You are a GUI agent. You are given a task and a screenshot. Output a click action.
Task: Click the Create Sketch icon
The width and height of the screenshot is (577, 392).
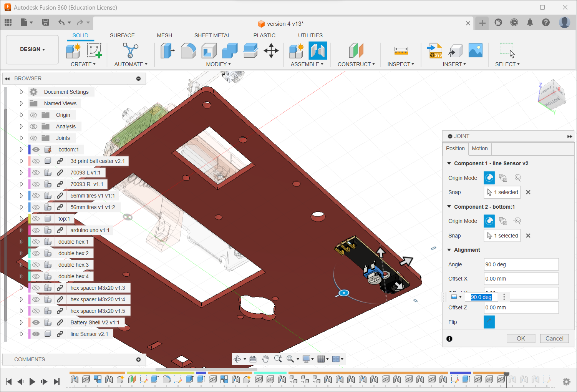[x=94, y=51]
